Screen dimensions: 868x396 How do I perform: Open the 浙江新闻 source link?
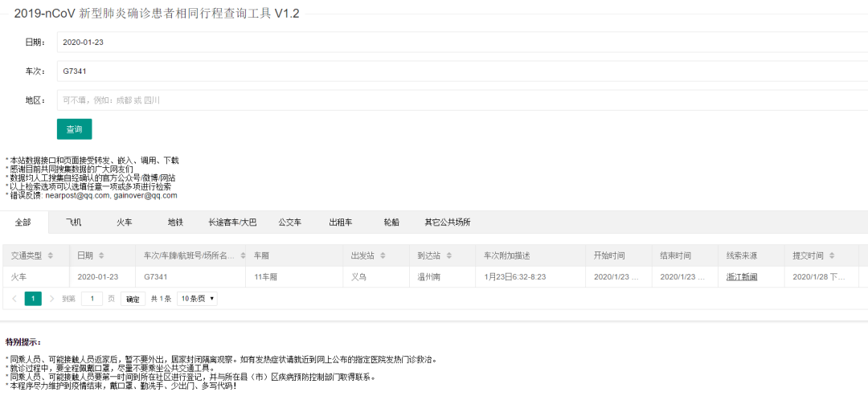tap(741, 277)
